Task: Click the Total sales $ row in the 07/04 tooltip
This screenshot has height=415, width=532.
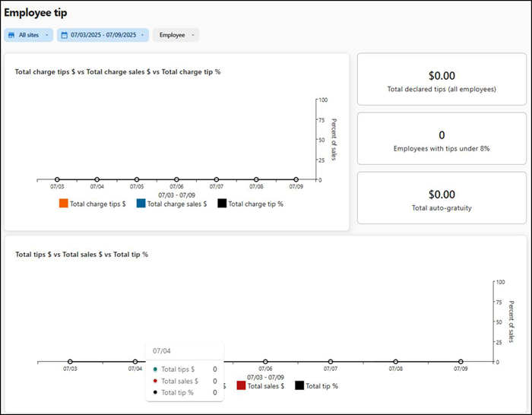Action: (185, 381)
